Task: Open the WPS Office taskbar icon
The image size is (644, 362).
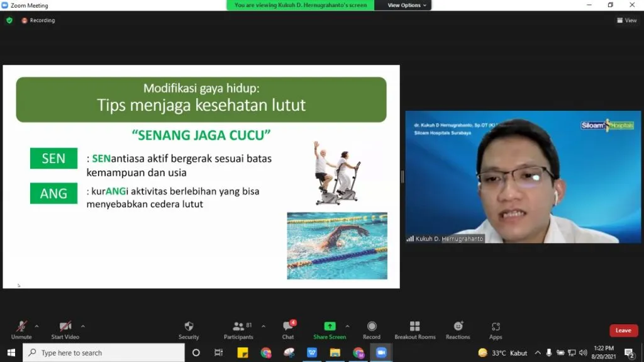Action: (x=312, y=353)
